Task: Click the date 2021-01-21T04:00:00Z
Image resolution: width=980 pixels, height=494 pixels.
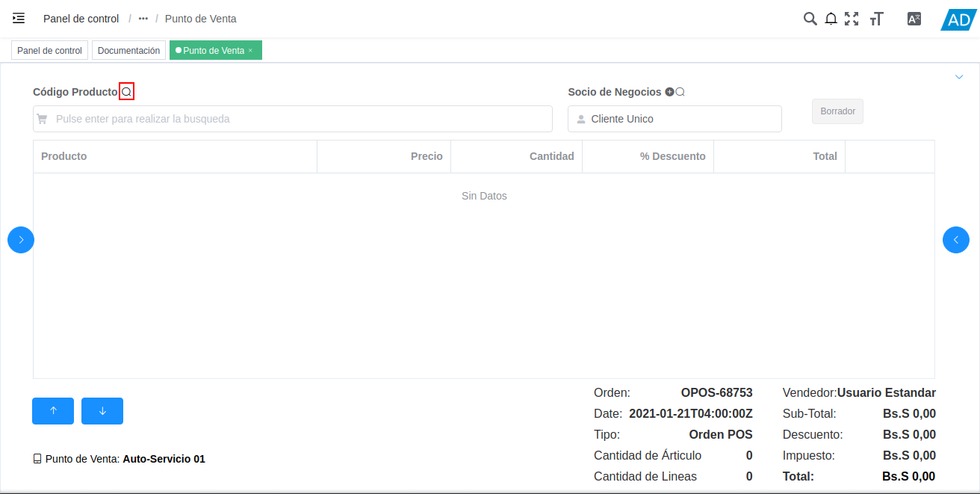Action: (691, 413)
